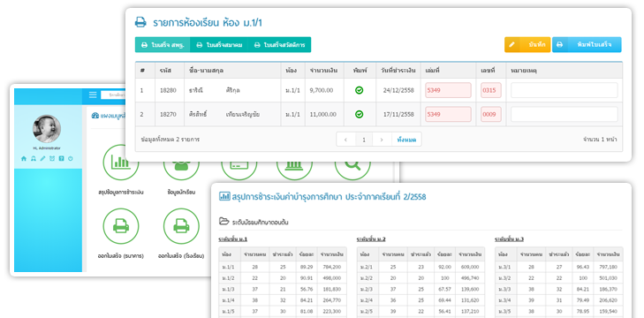Go to next page with the right arrow
The height and width of the screenshot is (318, 644).
click(382, 140)
